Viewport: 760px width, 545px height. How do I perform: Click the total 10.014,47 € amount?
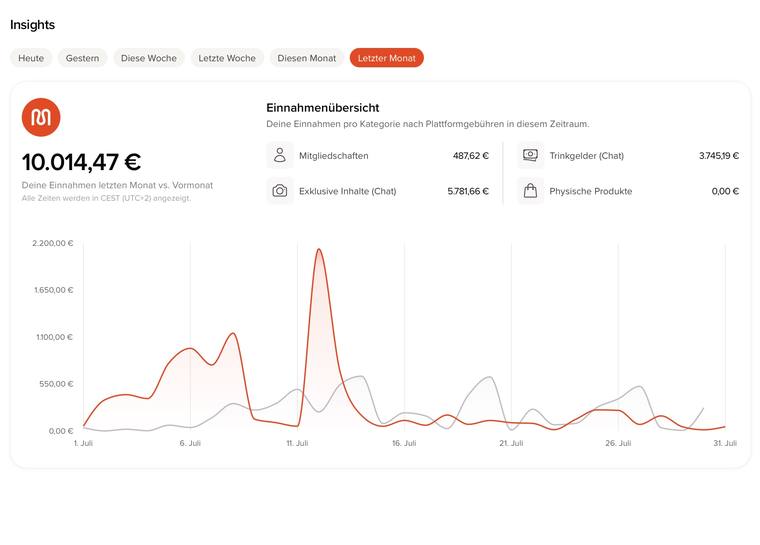point(81,162)
